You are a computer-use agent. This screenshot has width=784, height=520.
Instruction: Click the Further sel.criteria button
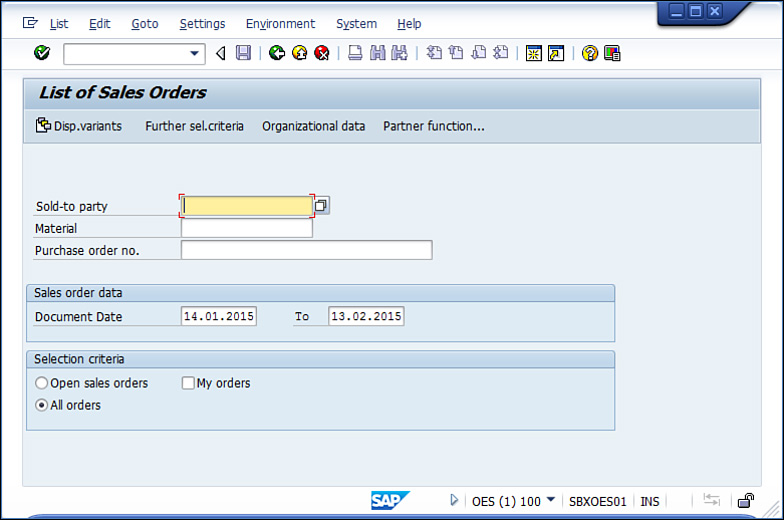194,126
